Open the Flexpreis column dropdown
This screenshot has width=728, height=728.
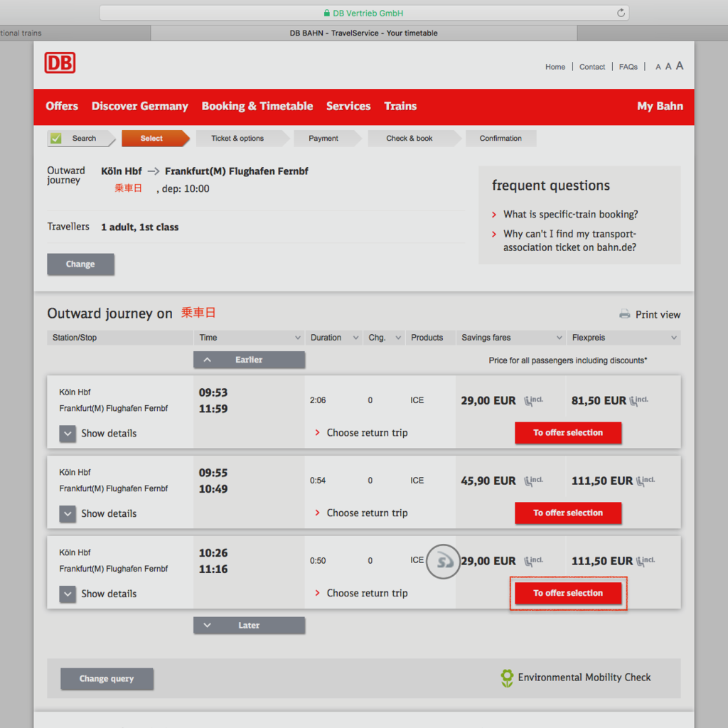674,338
